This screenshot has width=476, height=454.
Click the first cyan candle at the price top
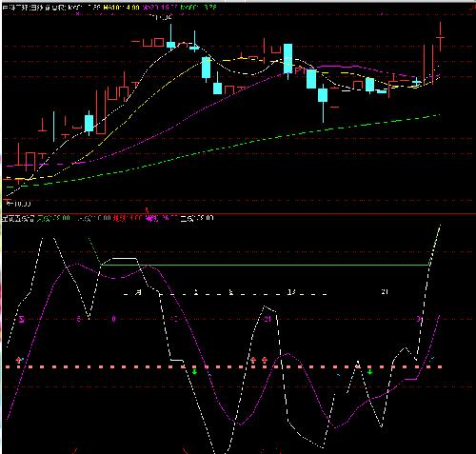click(170, 37)
